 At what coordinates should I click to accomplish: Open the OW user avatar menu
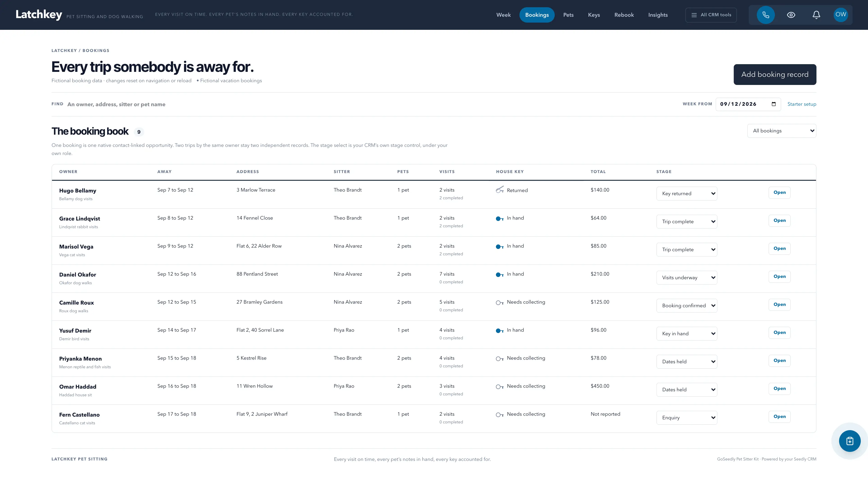(x=840, y=14)
